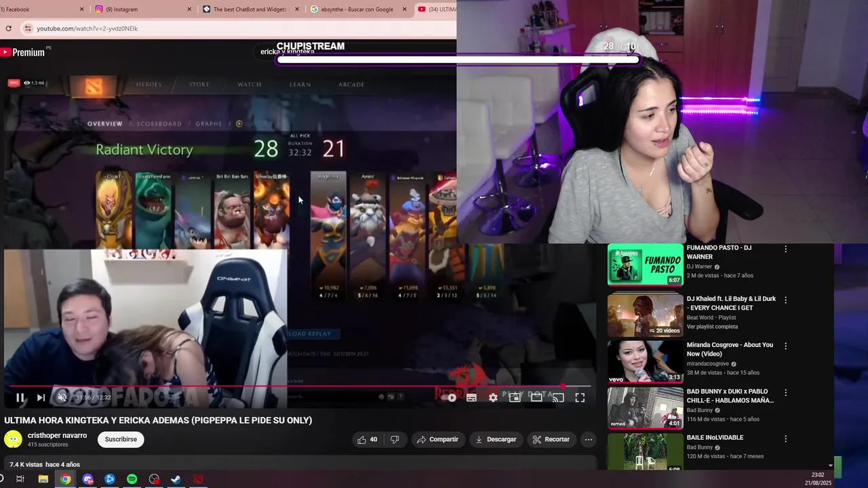Image resolution: width=868 pixels, height=488 pixels.
Task: Open Steam from the taskbar
Action: (x=176, y=479)
